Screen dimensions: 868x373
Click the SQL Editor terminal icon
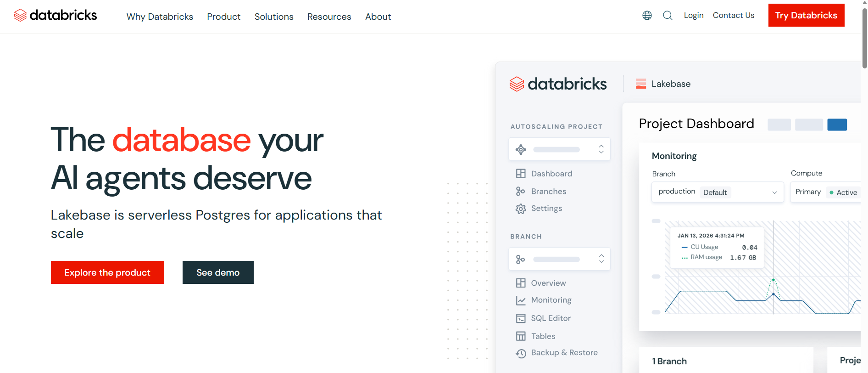click(521, 318)
